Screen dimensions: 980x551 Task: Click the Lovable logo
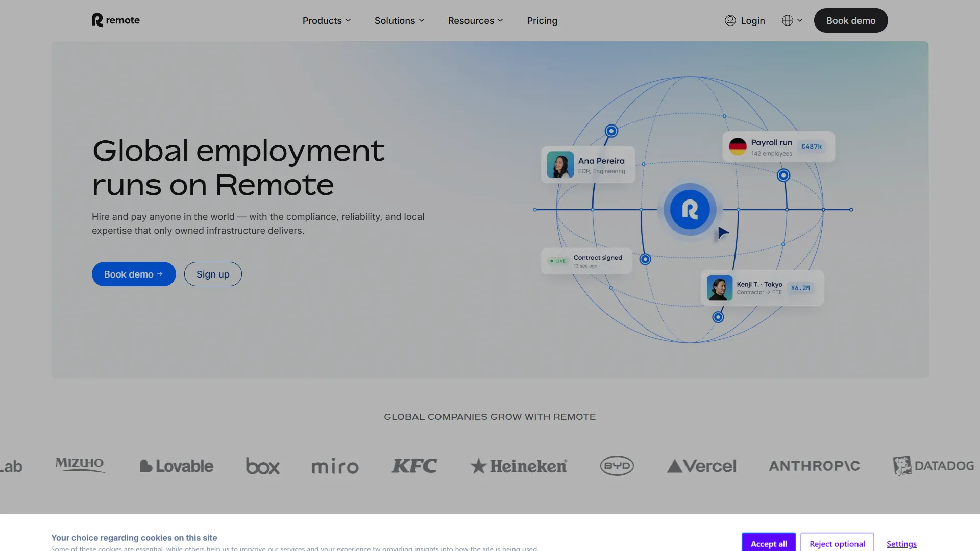coord(177,466)
